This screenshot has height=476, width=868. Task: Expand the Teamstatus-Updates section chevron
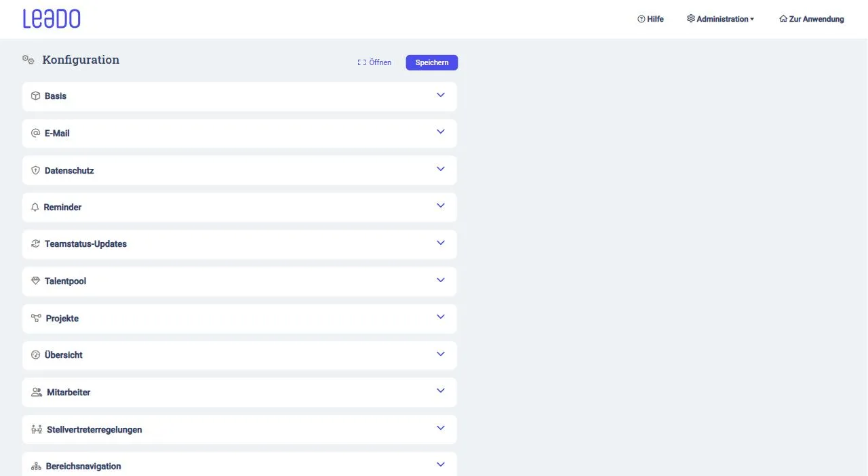pos(441,243)
